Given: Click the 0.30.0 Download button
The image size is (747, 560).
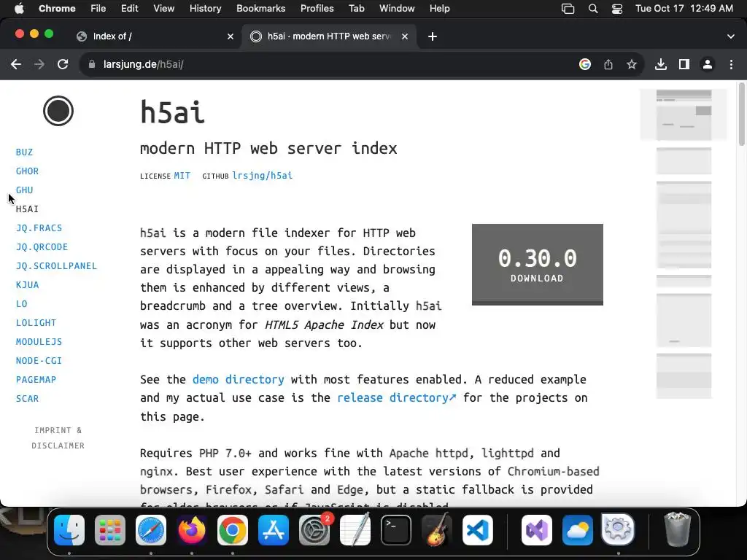Looking at the screenshot, I should pos(538,264).
